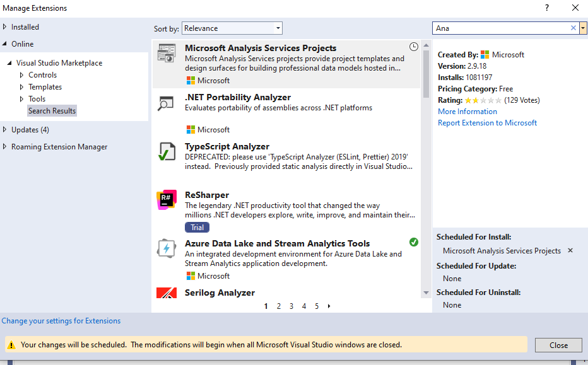Image resolution: width=588 pixels, height=365 pixels.
Task: Open Change your settings for Extensions link
Action: click(x=61, y=321)
